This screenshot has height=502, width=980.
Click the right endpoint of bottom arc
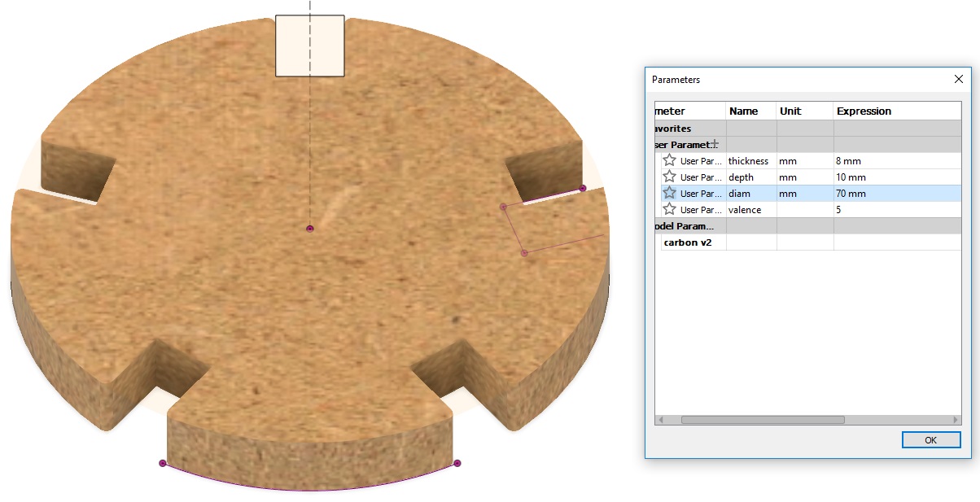(x=457, y=464)
